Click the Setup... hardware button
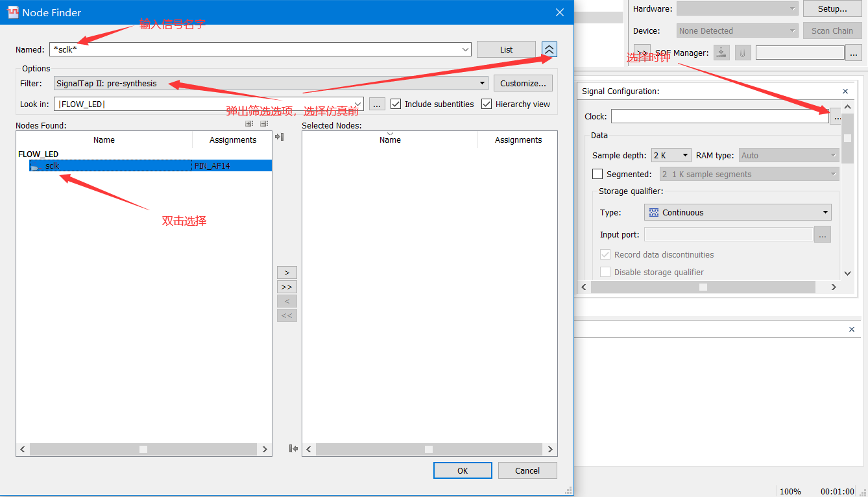 tap(832, 8)
